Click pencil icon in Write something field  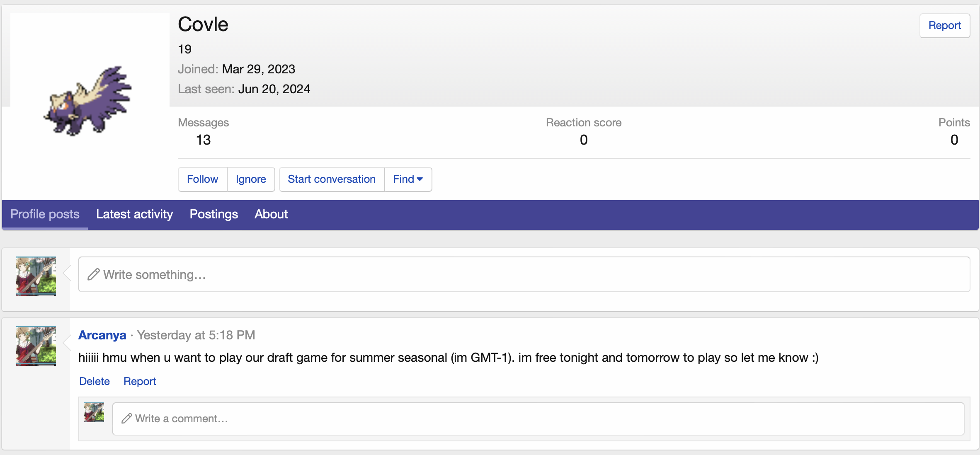tap(94, 274)
